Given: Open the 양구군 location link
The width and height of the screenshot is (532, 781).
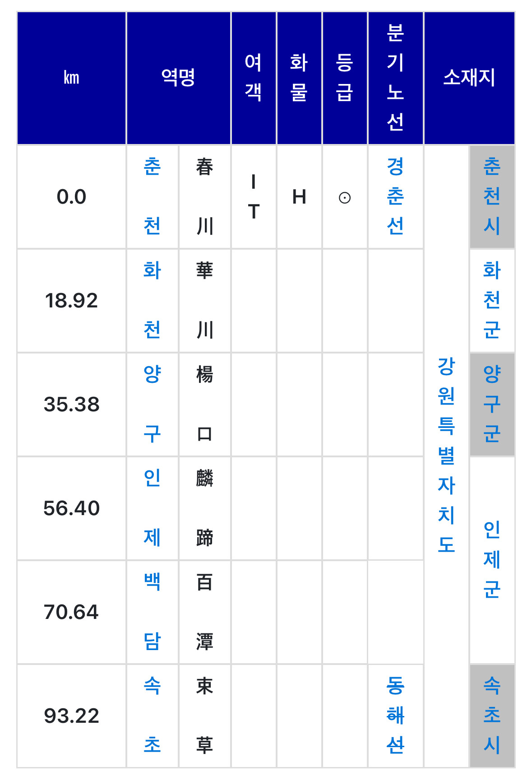Looking at the screenshot, I should [x=492, y=404].
